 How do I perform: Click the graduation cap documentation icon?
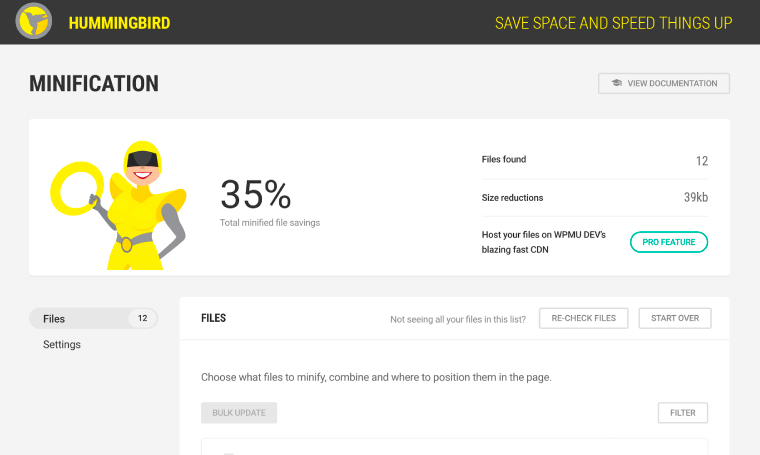click(616, 84)
